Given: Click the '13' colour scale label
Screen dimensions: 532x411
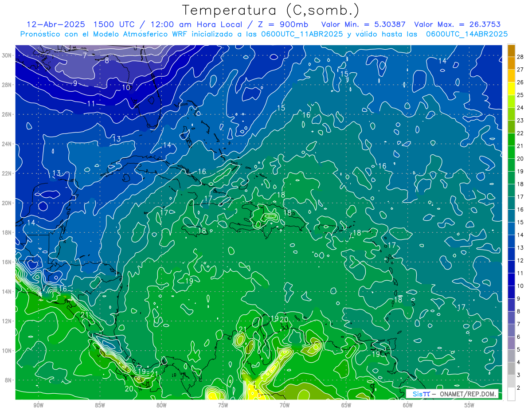Looking at the screenshot, I should click(x=520, y=248).
